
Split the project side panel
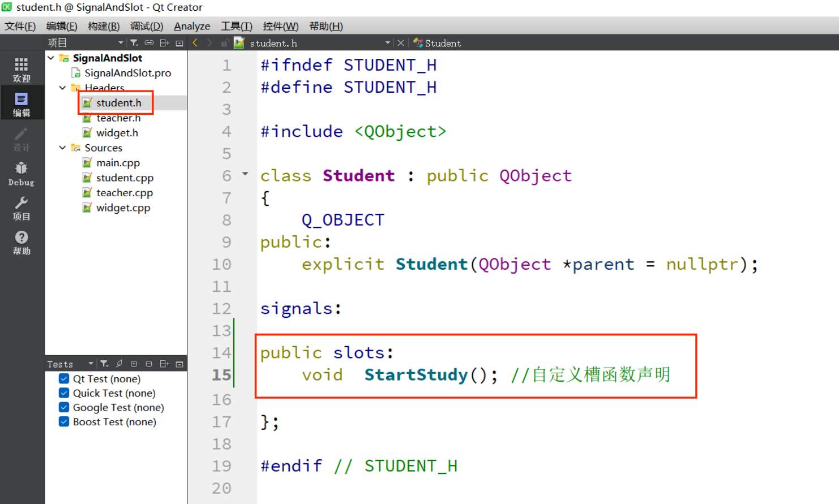(164, 43)
